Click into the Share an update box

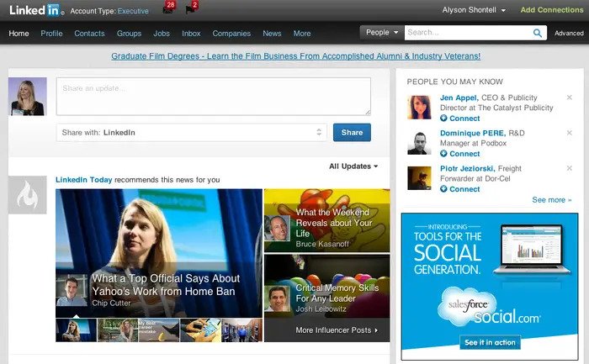click(x=213, y=96)
